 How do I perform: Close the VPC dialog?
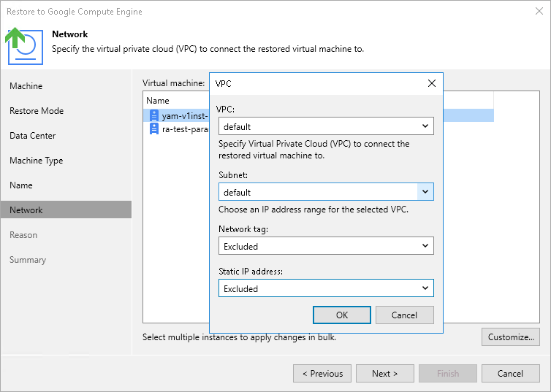432,83
